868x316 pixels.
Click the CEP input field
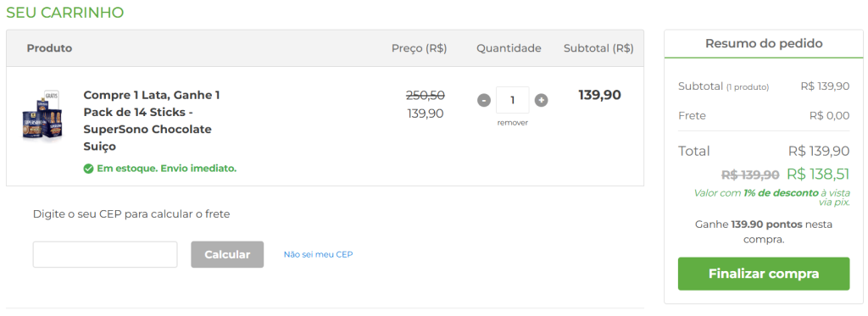(105, 254)
